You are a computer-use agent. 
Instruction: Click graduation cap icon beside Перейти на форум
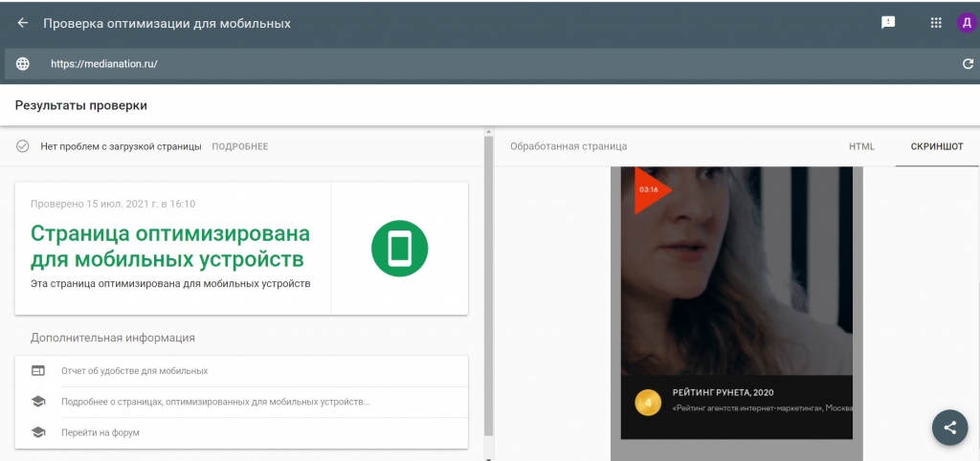[38, 432]
